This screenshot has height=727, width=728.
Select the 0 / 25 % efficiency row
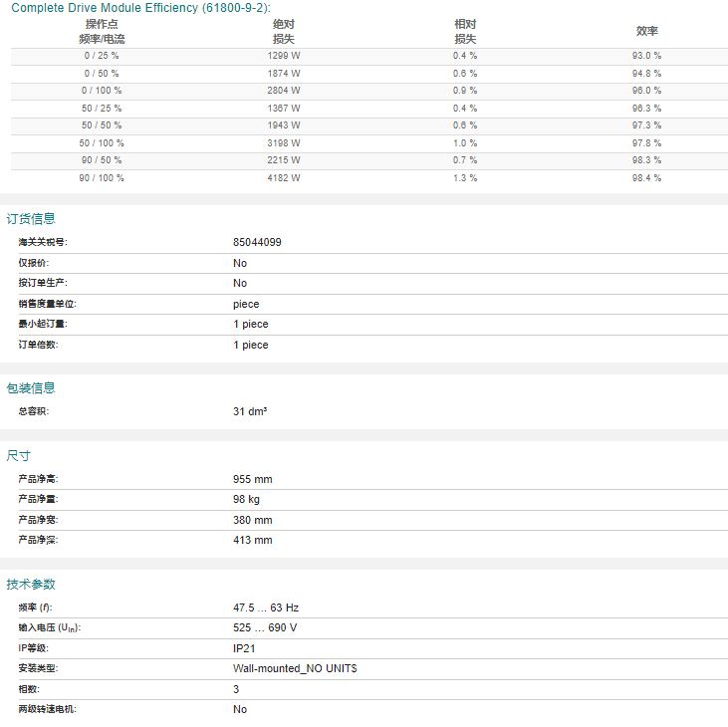[x=369, y=56]
